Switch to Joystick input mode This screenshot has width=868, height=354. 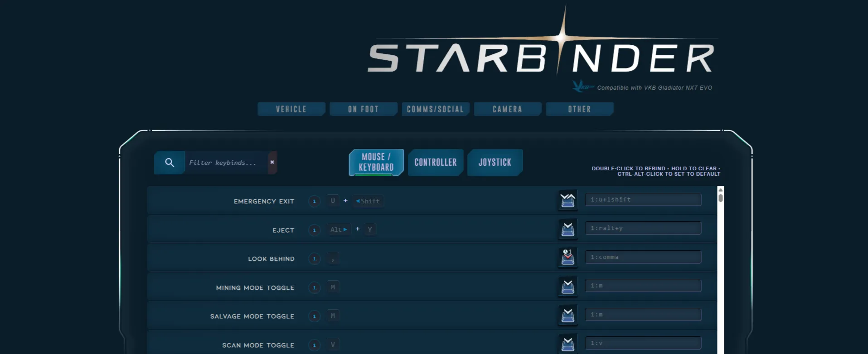pyautogui.click(x=495, y=162)
